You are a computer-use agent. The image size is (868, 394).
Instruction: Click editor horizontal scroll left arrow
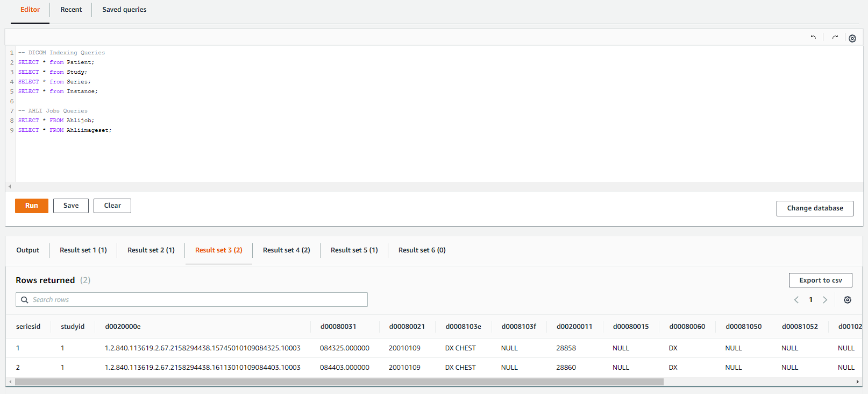pyautogui.click(x=10, y=187)
